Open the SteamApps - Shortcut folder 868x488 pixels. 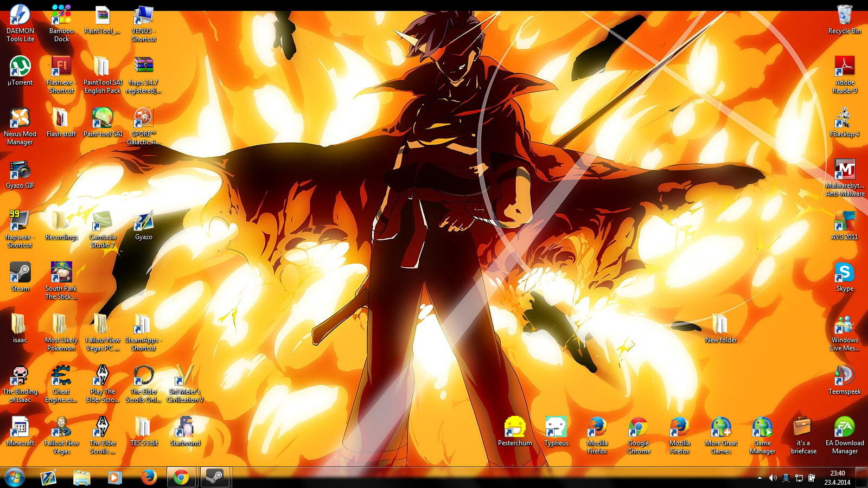tap(144, 333)
